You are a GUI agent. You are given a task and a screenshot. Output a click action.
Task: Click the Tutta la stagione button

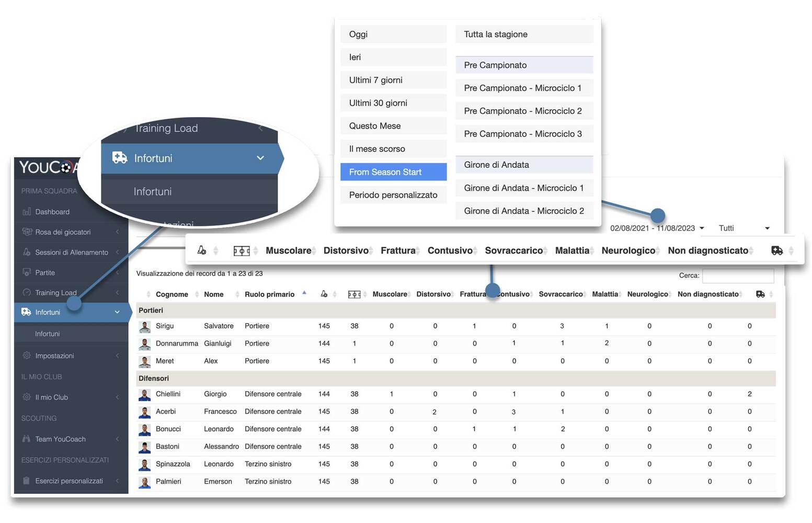coord(524,34)
